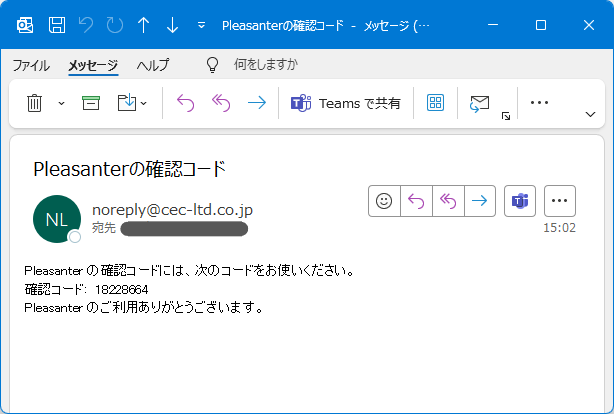The image size is (614, 414).
Task: Click the 何をしますか search field
Action: click(266, 64)
